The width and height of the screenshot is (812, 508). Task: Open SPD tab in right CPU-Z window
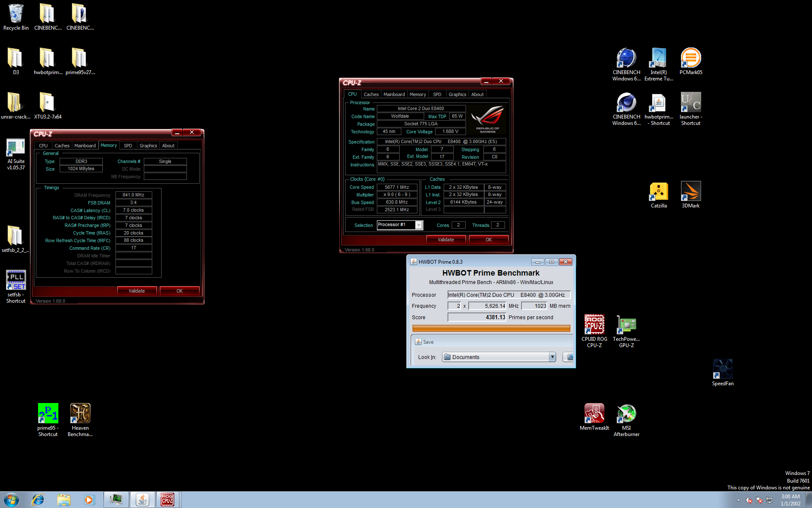(x=437, y=94)
